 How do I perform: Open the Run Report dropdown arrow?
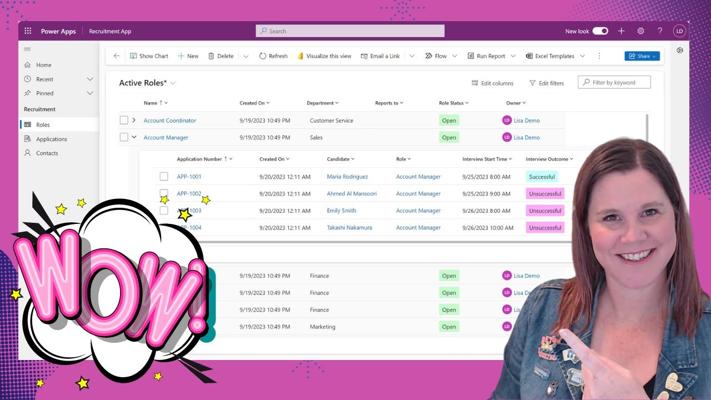(x=513, y=56)
